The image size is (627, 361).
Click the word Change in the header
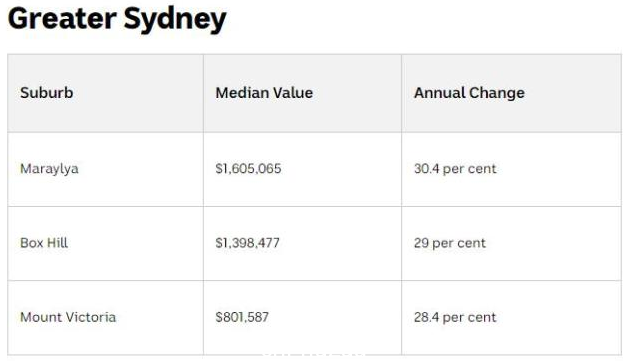(497, 93)
